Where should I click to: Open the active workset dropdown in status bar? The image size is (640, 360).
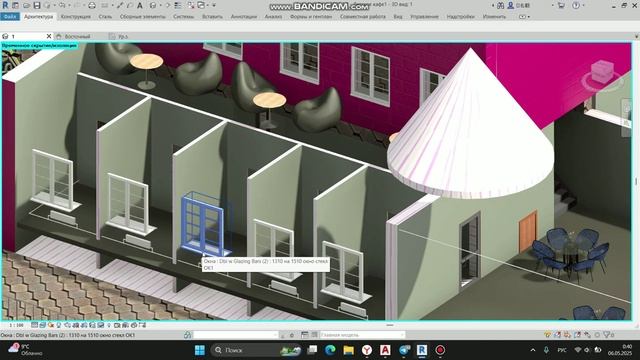tap(236, 335)
